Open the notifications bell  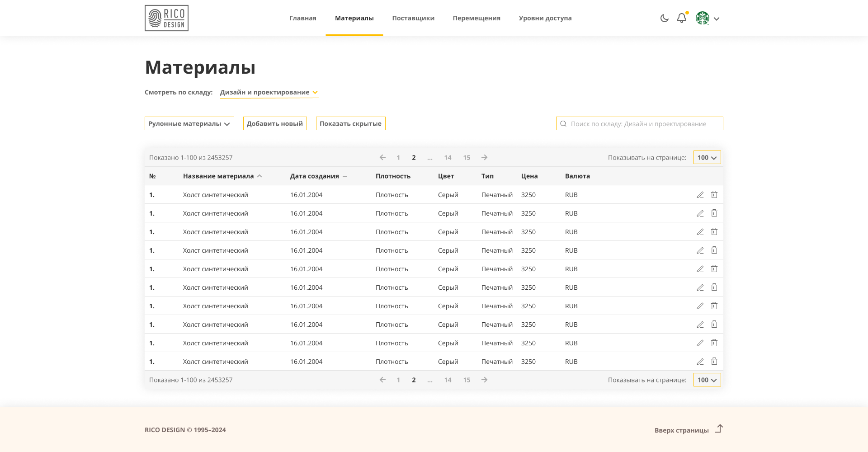pyautogui.click(x=682, y=18)
